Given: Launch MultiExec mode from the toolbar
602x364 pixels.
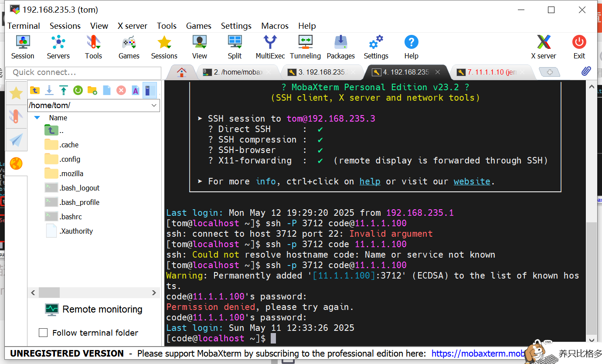Looking at the screenshot, I should click(270, 47).
